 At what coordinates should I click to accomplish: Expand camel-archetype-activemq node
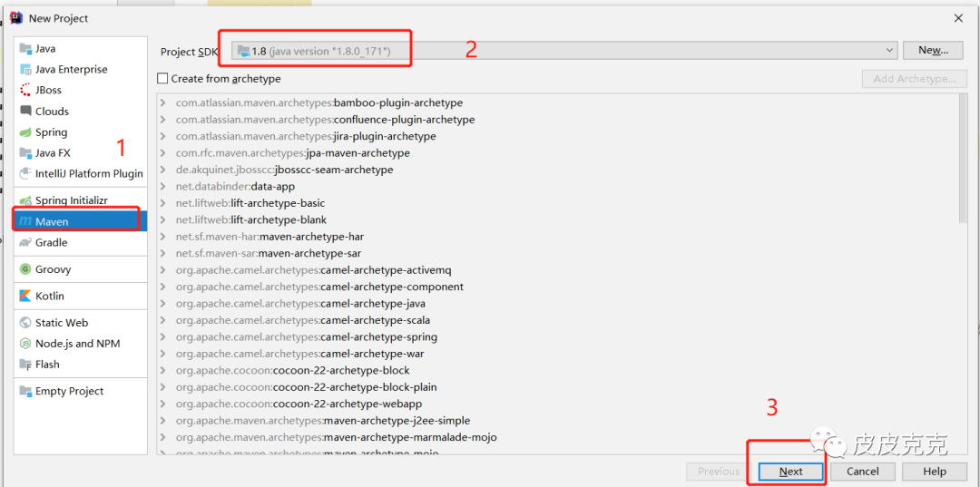[x=163, y=270]
